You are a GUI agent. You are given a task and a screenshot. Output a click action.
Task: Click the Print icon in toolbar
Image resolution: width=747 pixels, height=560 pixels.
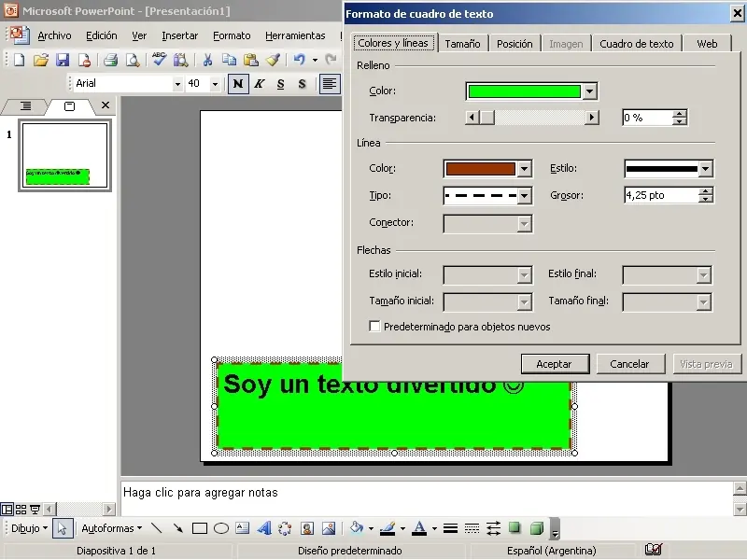[x=110, y=60]
